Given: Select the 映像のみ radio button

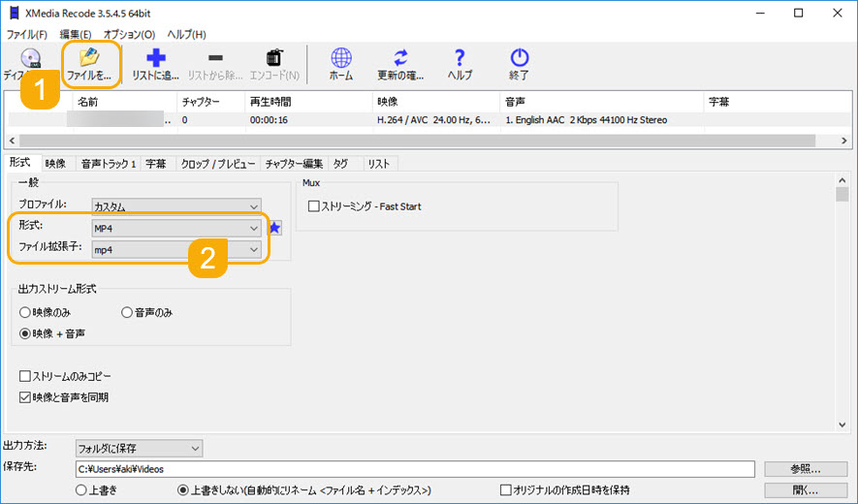Looking at the screenshot, I should pyautogui.click(x=24, y=312).
